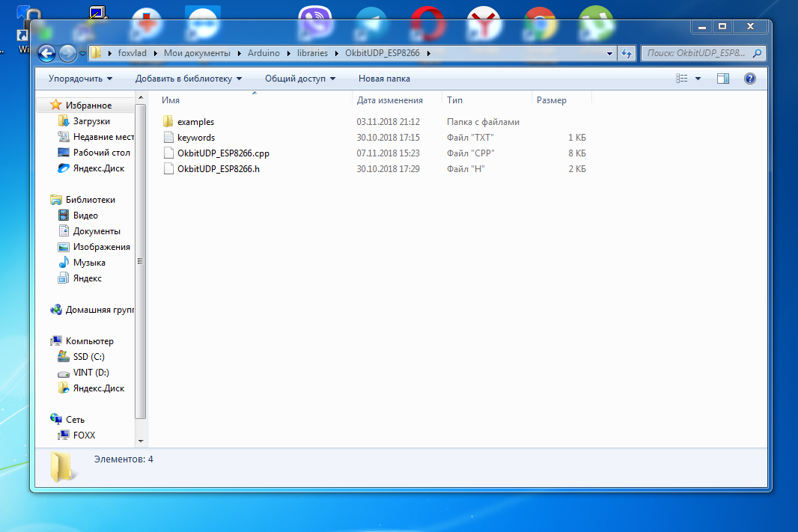Open SSD (C:) drive in sidebar
Screen dimensions: 798x532
[x=88, y=357]
